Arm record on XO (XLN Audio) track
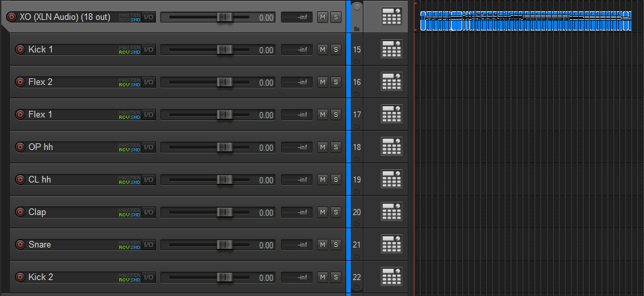644x296 pixels. tap(11, 17)
